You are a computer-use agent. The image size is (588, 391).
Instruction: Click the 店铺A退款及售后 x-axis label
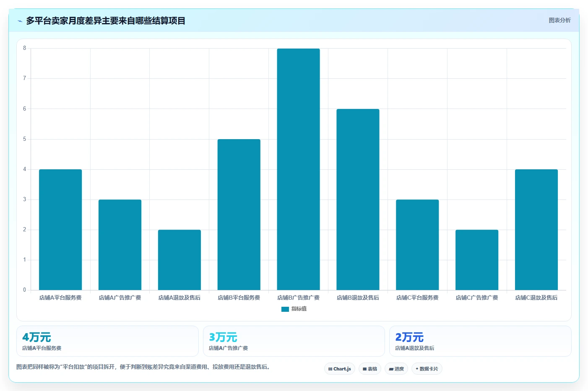coord(180,298)
